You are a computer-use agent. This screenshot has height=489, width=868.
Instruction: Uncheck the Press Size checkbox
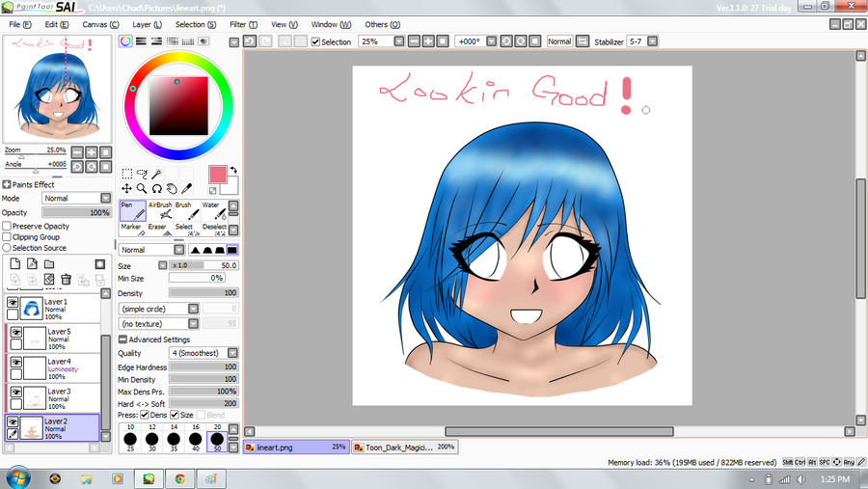[175, 415]
